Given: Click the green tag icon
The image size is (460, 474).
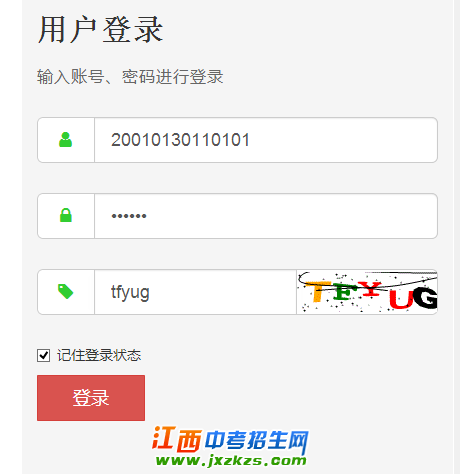Looking at the screenshot, I should tap(65, 292).
